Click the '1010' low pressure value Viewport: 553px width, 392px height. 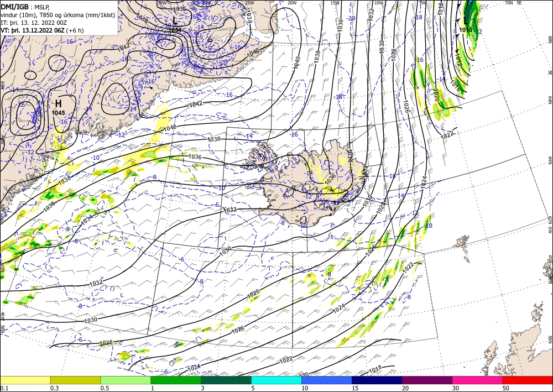tap(466, 30)
